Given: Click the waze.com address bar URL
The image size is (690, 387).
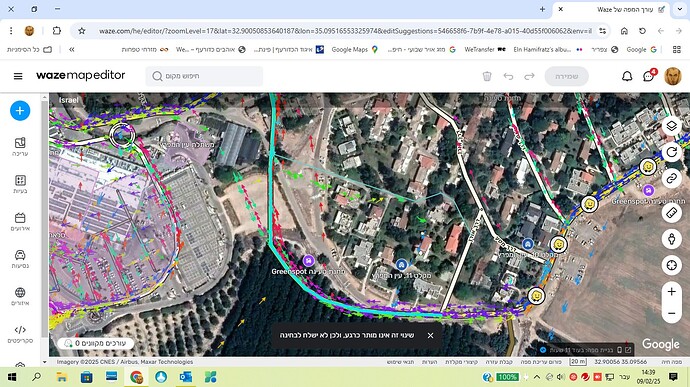Looking at the screenshot, I should coord(345,31).
